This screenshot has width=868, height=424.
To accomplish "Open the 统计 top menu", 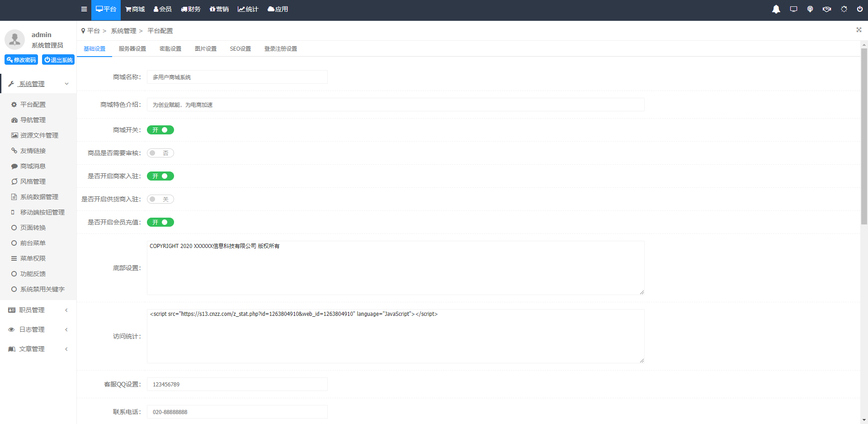I will (248, 10).
